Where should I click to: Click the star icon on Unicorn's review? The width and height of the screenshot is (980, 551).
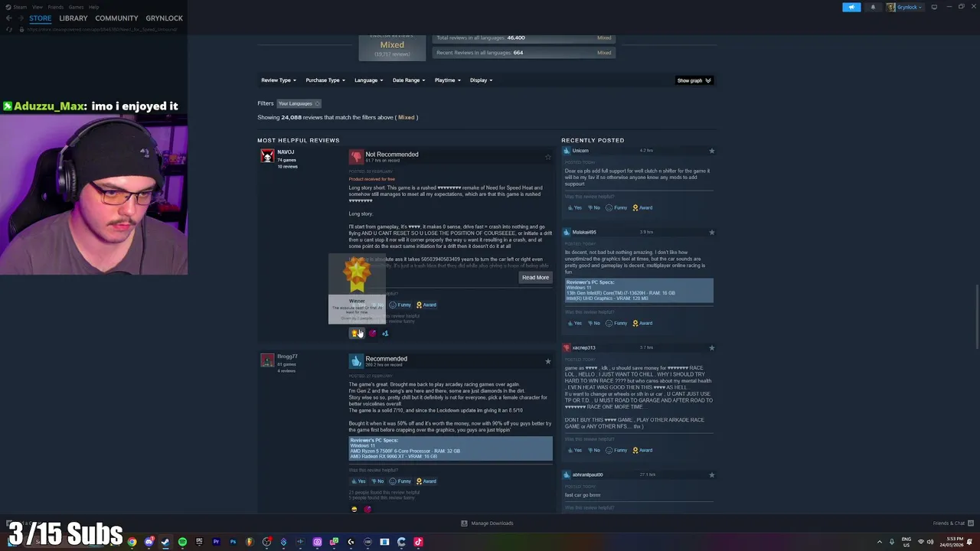tap(711, 151)
